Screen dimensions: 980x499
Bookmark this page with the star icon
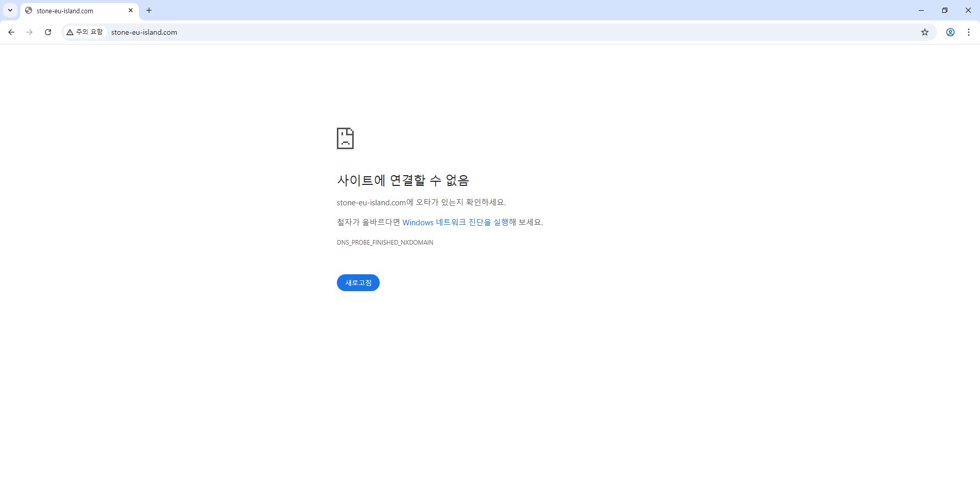click(x=925, y=32)
